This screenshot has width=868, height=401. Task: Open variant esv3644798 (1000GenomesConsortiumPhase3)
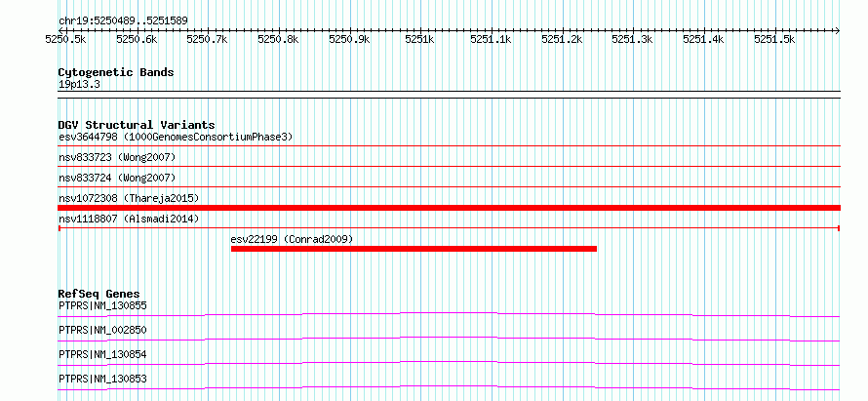coord(176,137)
